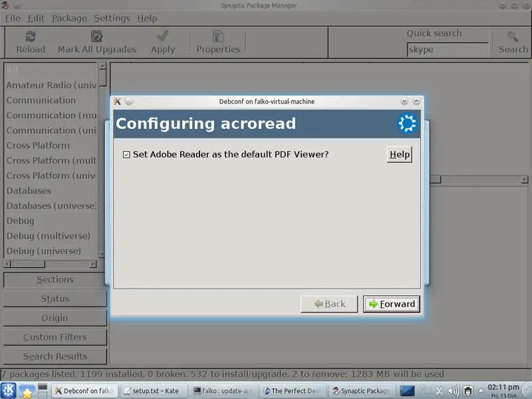Image resolution: width=532 pixels, height=399 pixels.
Task: Focus the Quick search field containing skype
Action: pos(447,50)
